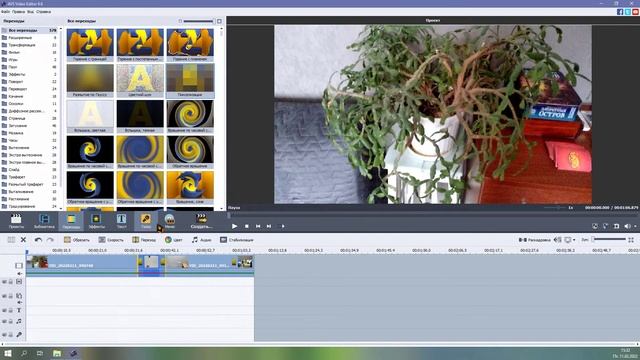This screenshot has height=360, width=640.
Task: Toggle lock of the music track
Action: coord(11,321)
